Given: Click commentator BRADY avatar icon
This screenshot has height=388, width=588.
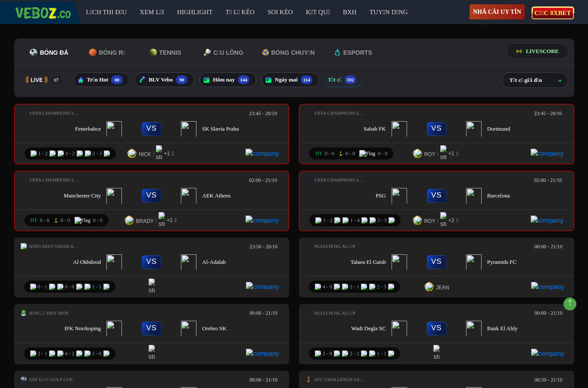Looking at the screenshot, I should pyautogui.click(x=129, y=220).
